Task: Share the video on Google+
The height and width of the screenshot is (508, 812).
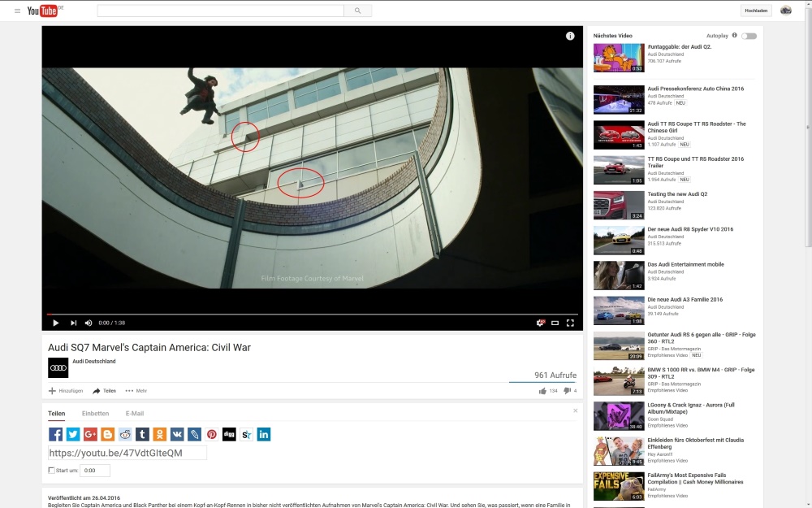Action: pos(90,434)
